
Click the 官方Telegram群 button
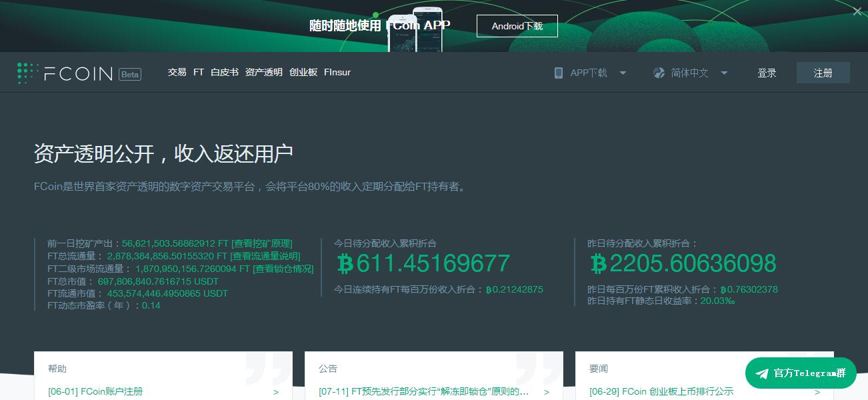(x=801, y=373)
